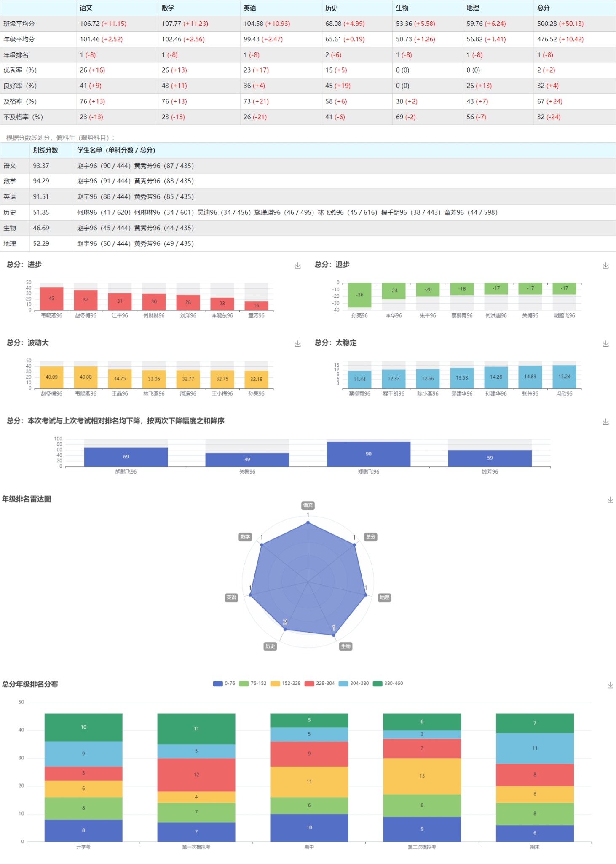Toggle the 0-76 legend series

point(224,684)
